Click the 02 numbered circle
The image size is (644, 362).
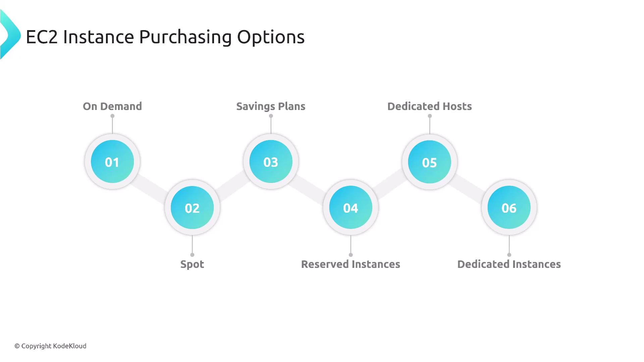(x=192, y=208)
